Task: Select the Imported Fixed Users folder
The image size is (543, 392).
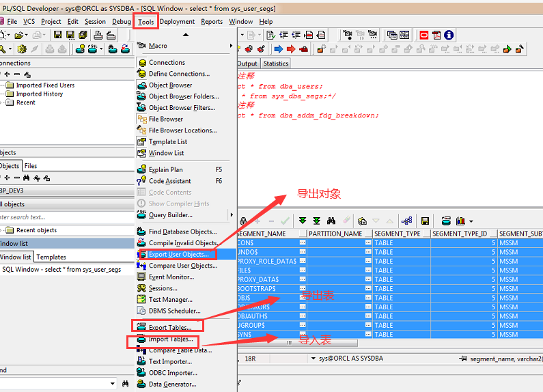Action: (x=45, y=85)
